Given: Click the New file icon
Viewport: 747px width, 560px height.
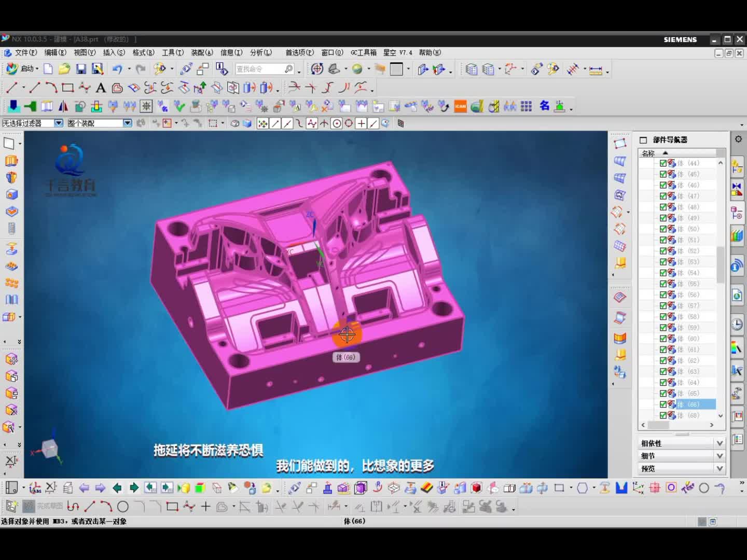Looking at the screenshot, I should click(x=48, y=69).
